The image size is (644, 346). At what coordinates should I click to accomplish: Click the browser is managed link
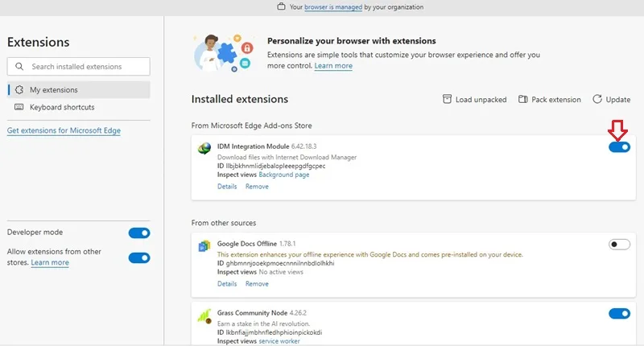click(333, 7)
